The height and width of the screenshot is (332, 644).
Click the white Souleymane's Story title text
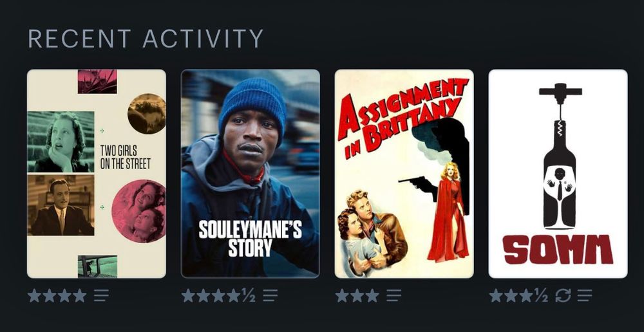click(x=251, y=239)
